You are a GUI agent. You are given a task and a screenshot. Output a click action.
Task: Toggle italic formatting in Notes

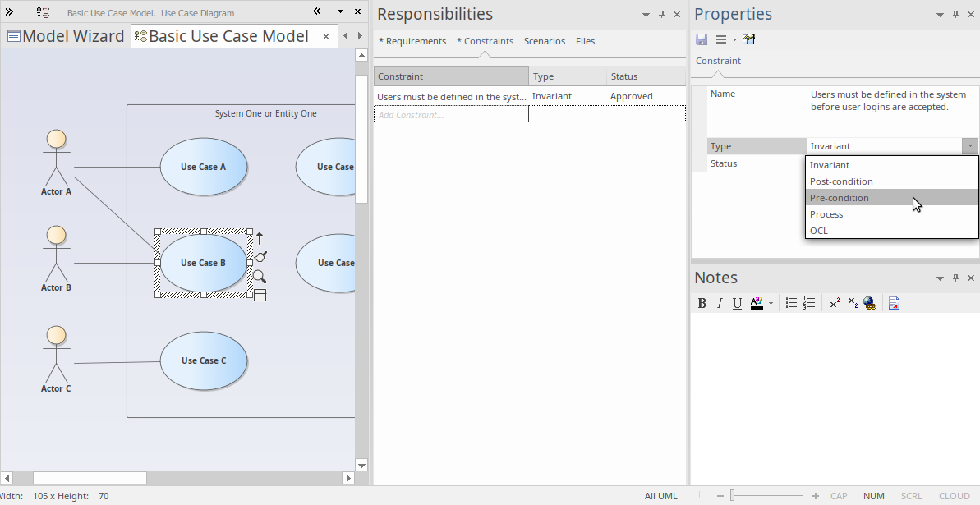pos(720,304)
